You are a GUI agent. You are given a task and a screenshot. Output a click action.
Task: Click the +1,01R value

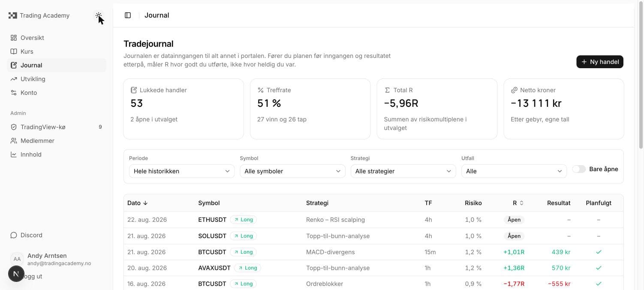(514, 252)
